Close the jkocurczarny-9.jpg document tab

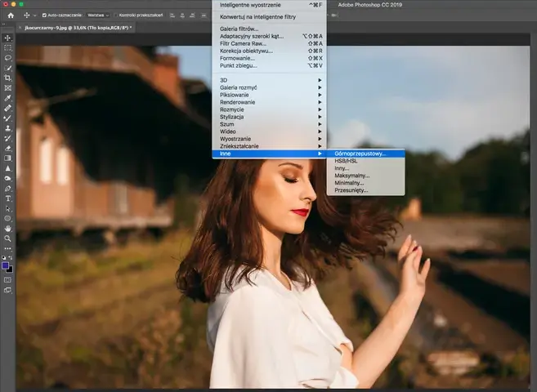[20, 28]
